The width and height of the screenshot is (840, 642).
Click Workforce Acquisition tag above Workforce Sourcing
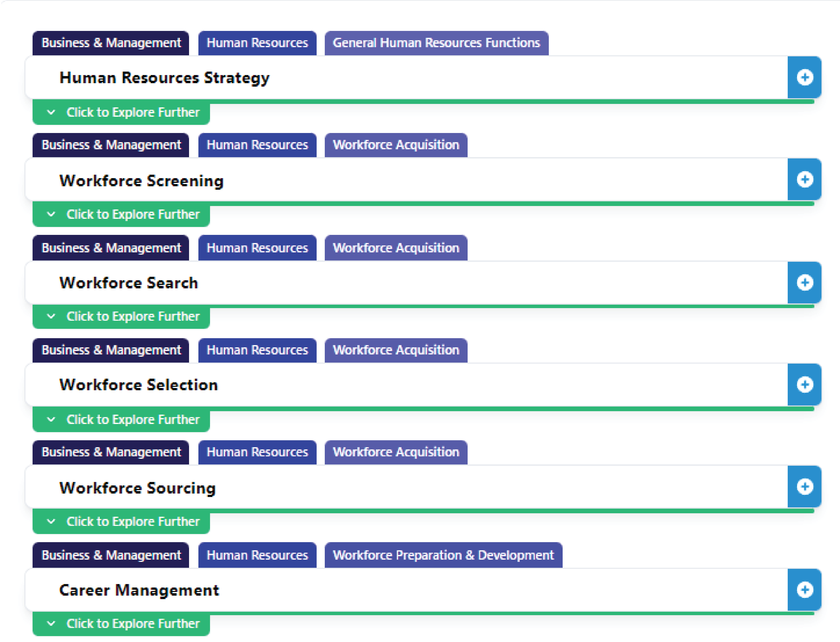click(396, 452)
